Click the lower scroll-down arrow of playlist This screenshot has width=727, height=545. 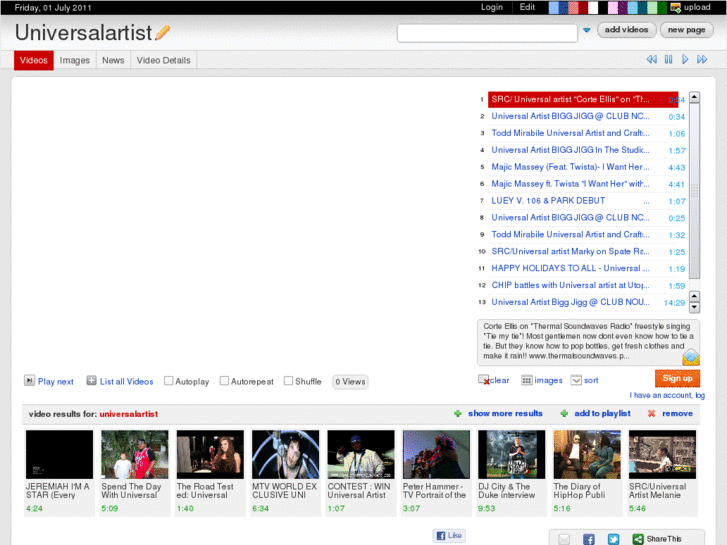(694, 307)
